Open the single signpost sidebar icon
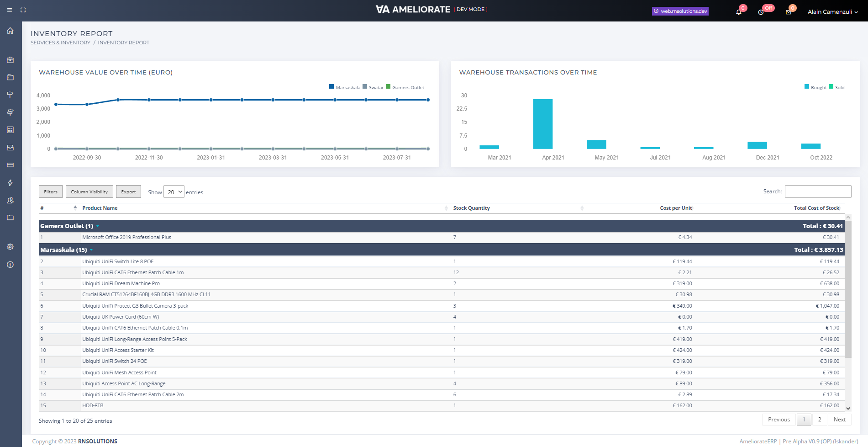868x447 pixels. (10, 95)
